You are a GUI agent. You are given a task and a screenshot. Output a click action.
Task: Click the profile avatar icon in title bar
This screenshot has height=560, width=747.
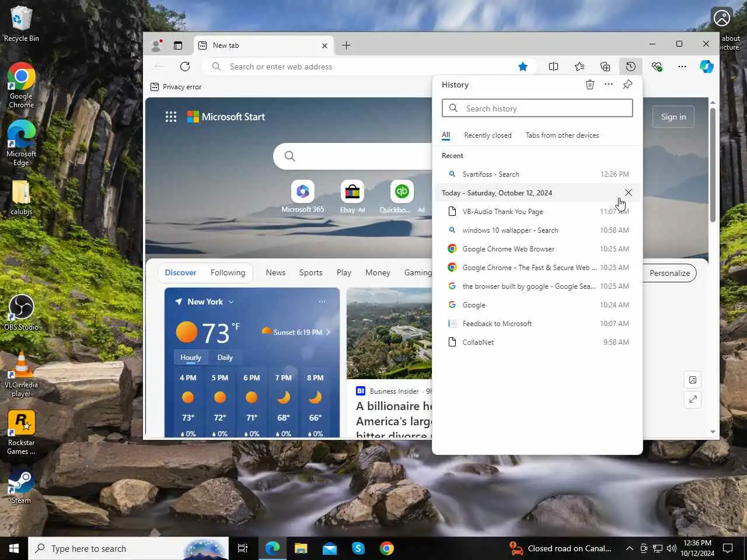tap(156, 45)
